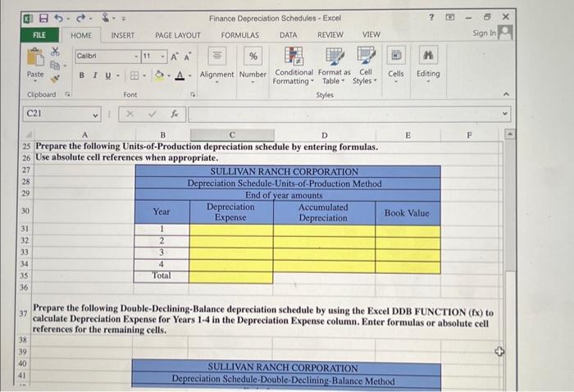The height and width of the screenshot is (392, 574).
Task: Click the Fill Color bucket icon
Action: [x=159, y=75]
